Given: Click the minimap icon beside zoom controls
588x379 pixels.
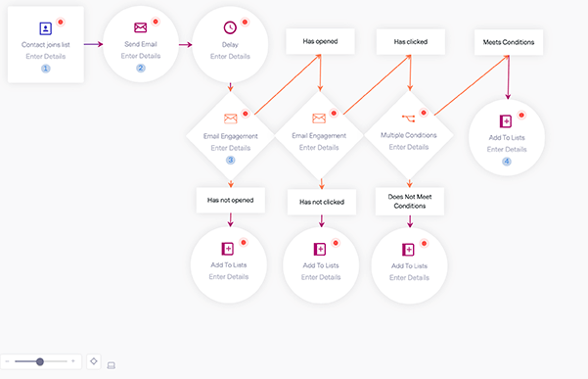Looking at the screenshot, I should coord(111,365).
